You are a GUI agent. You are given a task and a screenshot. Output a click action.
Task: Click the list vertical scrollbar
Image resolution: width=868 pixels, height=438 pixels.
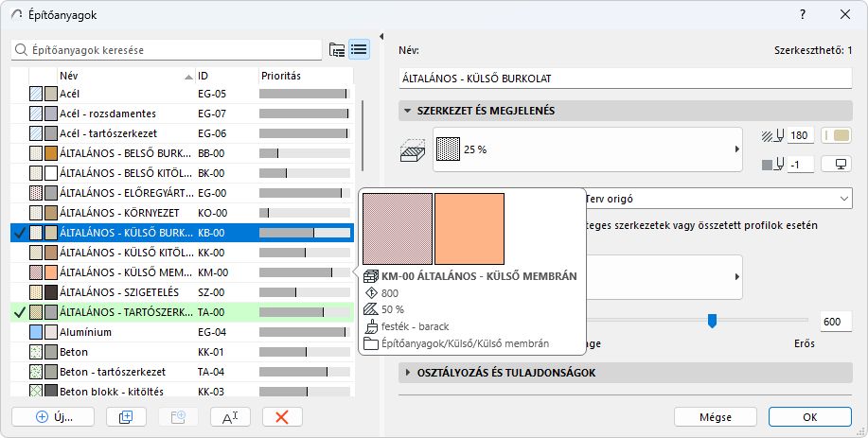click(363, 135)
